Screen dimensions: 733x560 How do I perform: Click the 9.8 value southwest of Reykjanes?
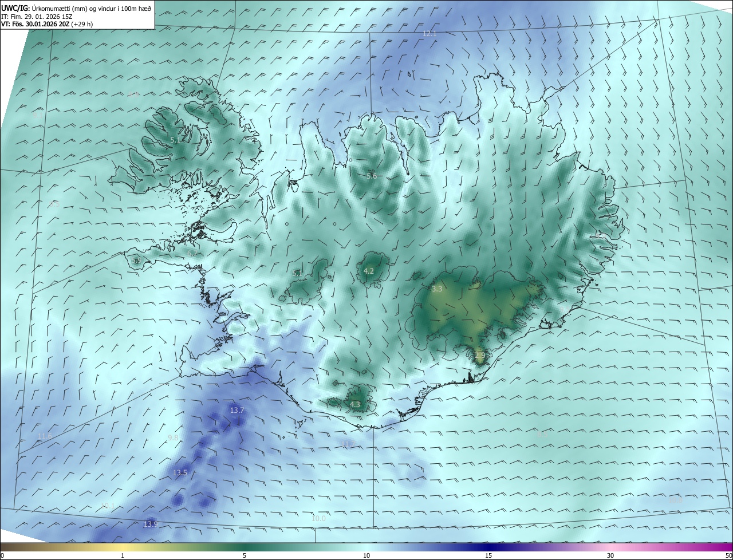pyautogui.click(x=173, y=437)
